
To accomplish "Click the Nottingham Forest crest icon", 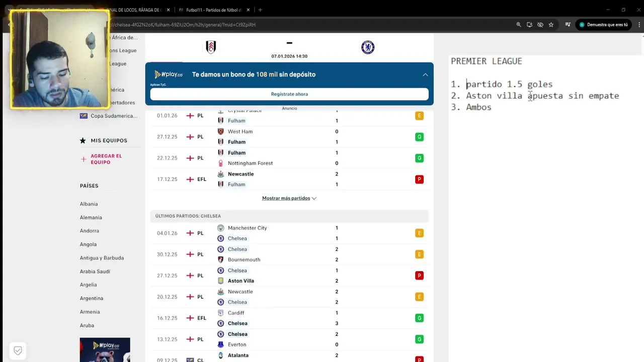I will 220,163.
